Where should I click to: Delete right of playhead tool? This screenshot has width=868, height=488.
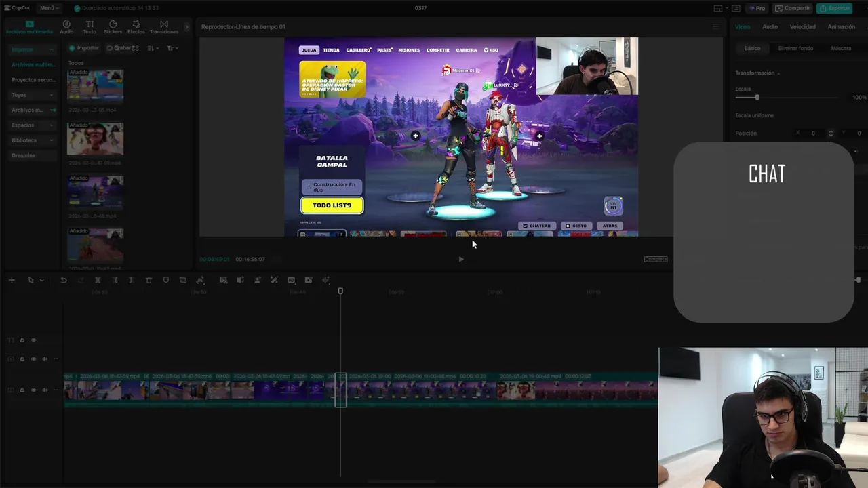(x=131, y=280)
